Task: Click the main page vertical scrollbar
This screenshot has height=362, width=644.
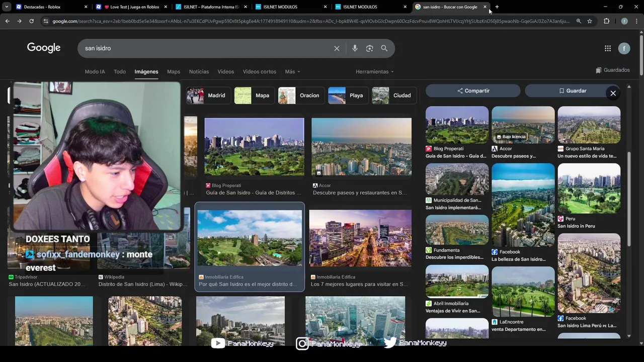Action: pos(641,55)
